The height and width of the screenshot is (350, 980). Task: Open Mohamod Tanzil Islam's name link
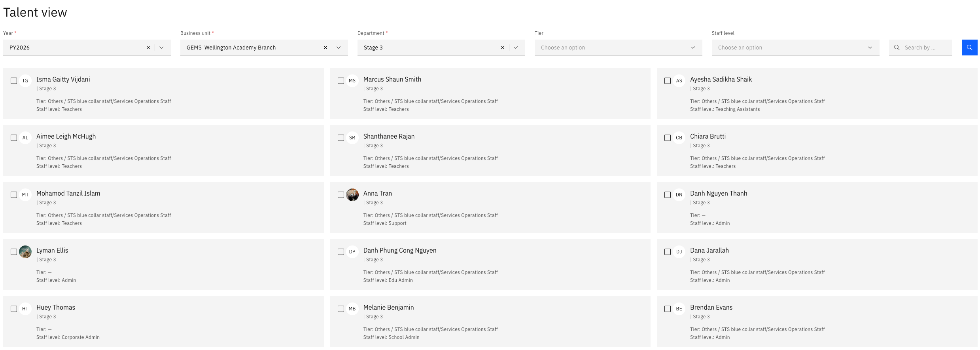pyautogui.click(x=68, y=193)
